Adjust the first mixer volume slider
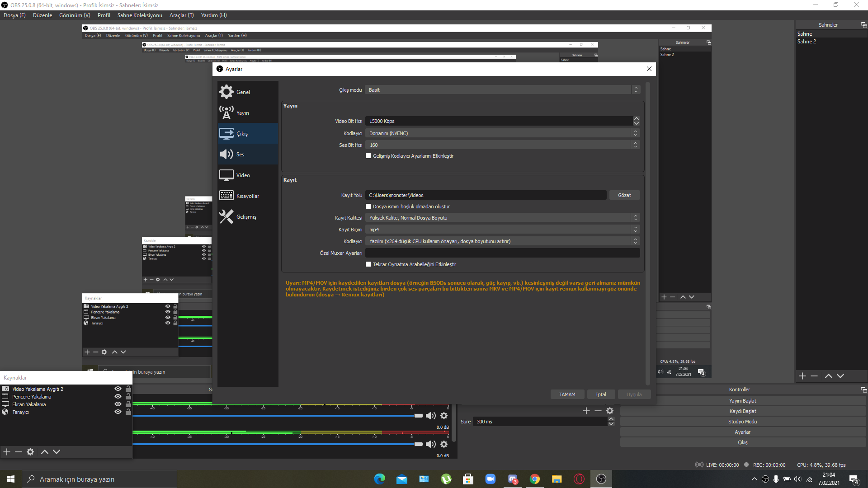 (x=418, y=416)
